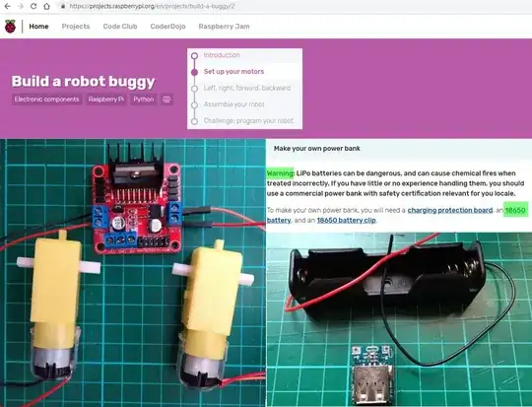Select the Python tag

144,100
